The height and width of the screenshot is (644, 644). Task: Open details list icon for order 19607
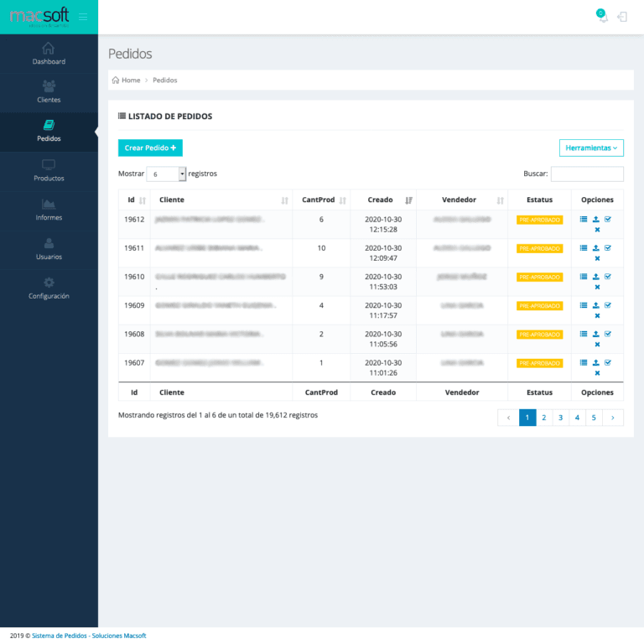[584, 362]
